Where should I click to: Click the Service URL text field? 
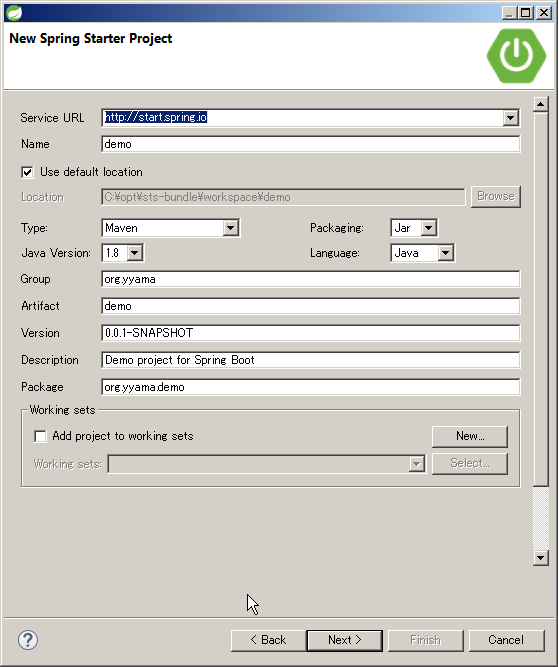(x=302, y=117)
